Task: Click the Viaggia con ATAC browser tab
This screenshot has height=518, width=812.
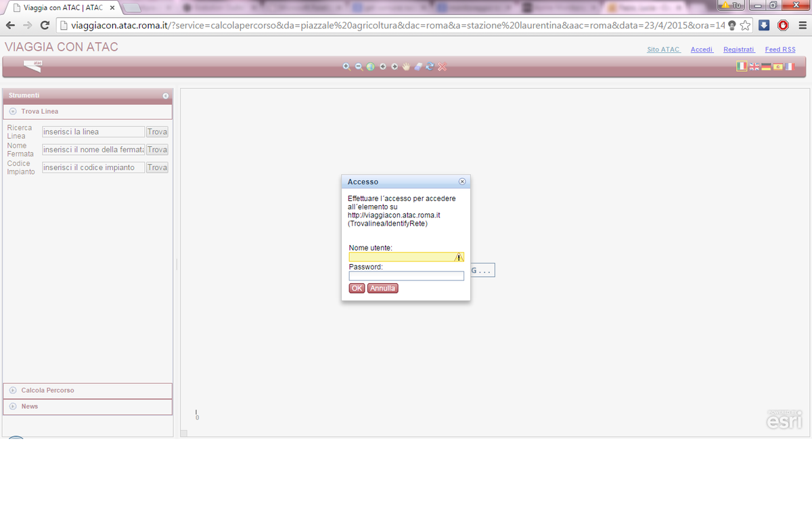Action: [x=62, y=7]
